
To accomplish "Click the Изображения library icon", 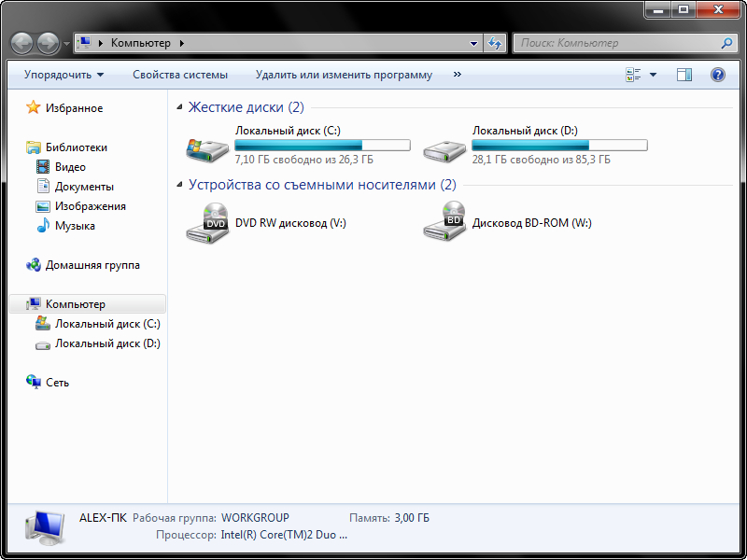I will click(43, 206).
